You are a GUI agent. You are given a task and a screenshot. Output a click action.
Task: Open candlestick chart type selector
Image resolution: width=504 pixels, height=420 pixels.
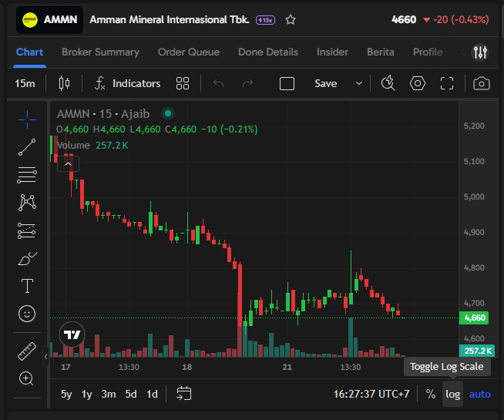(x=64, y=83)
